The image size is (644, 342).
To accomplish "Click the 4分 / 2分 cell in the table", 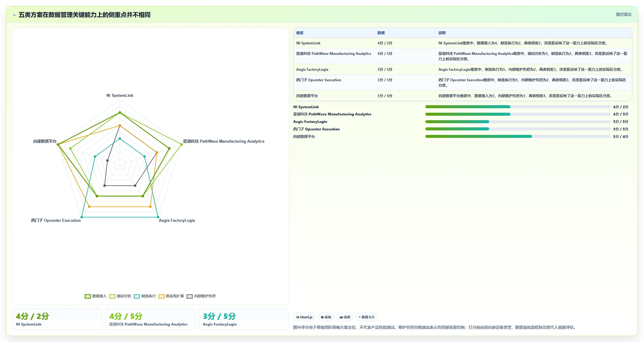I will click(x=385, y=43).
